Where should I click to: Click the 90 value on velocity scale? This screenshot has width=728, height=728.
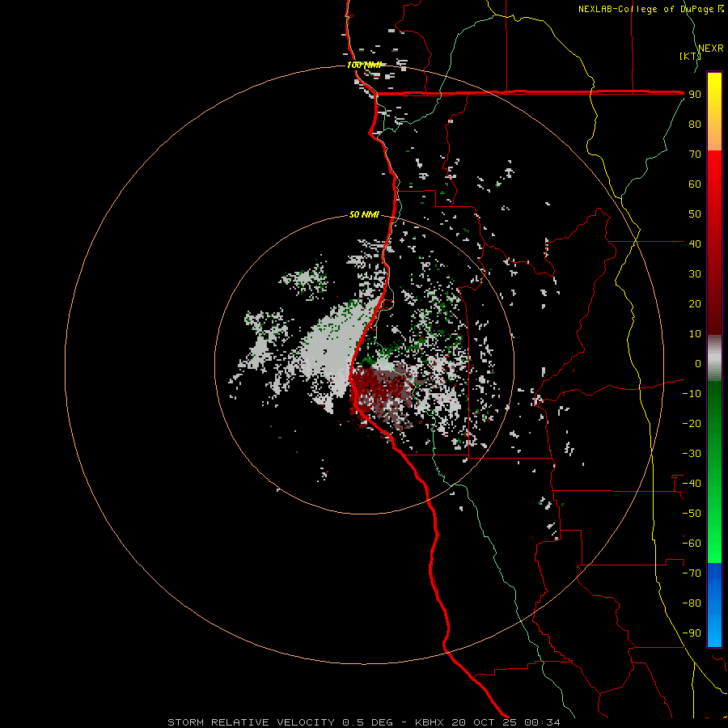point(695,95)
